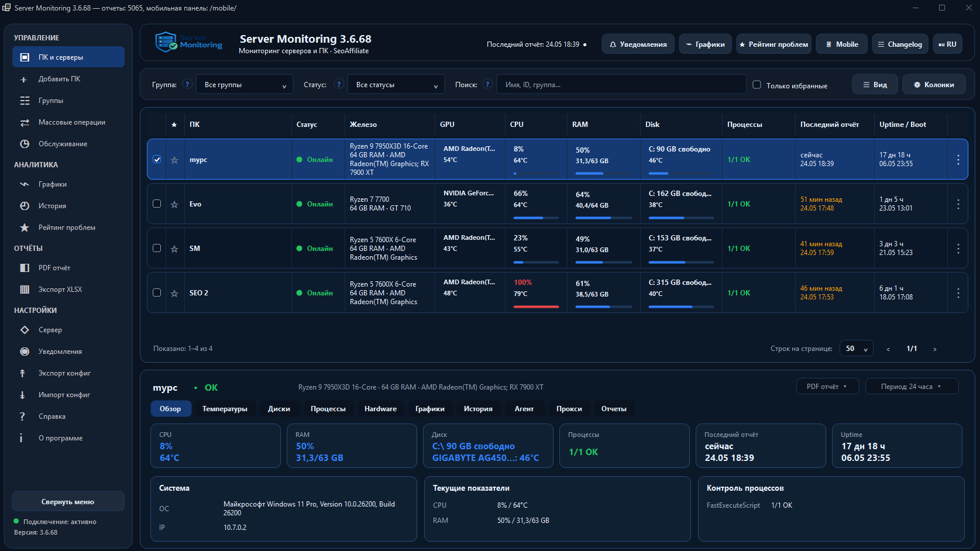Open Обслуживание clock icon
Screen dimensions: 980x551
25,144
